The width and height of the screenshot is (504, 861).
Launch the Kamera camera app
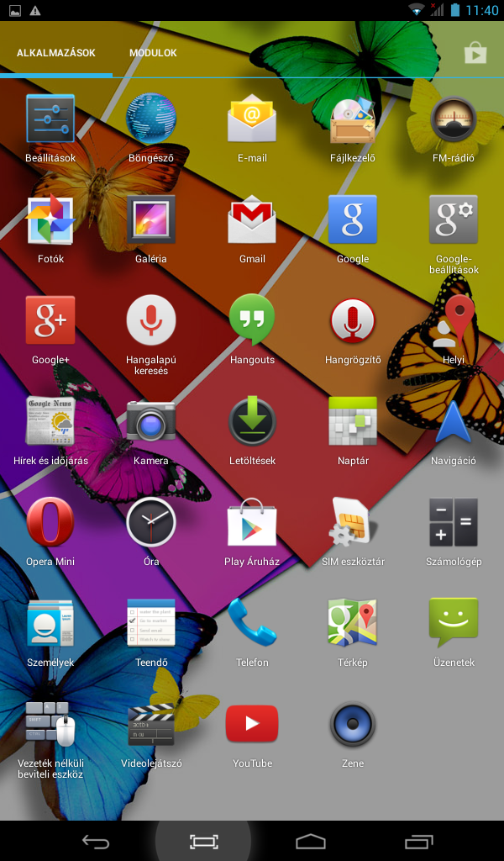[x=151, y=421]
